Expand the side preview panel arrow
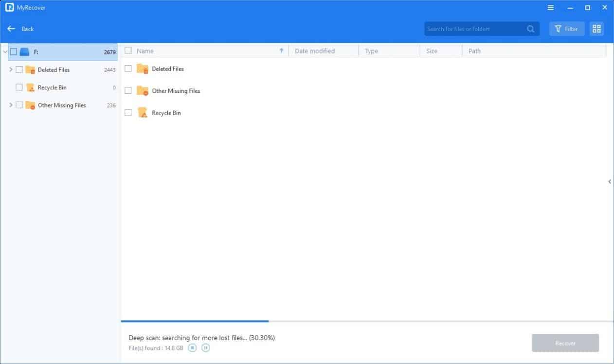Image resolution: width=614 pixels, height=364 pixels. click(610, 181)
